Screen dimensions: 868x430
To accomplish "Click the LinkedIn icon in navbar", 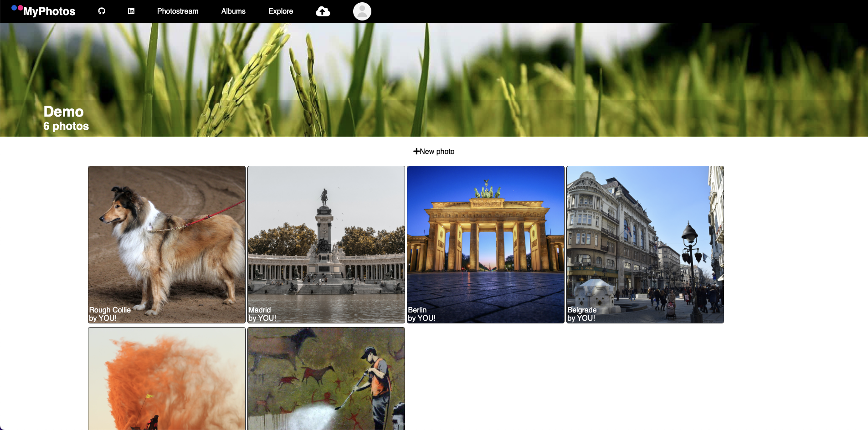I will 131,11.
